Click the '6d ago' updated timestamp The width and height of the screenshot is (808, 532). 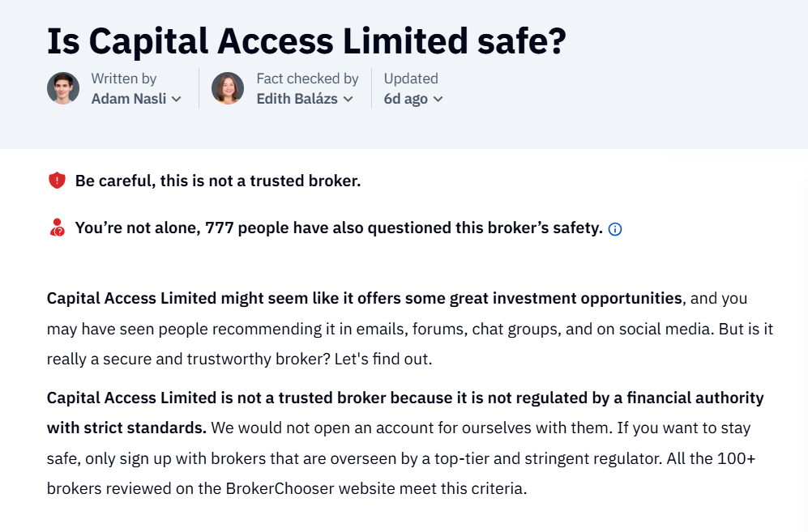pyautogui.click(x=405, y=99)
